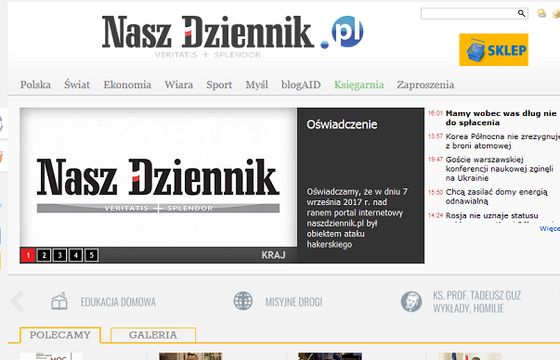This screenshot has height=360, width=560.
Task: Click the 16:01 news timestamp
Action: (435, 113)
